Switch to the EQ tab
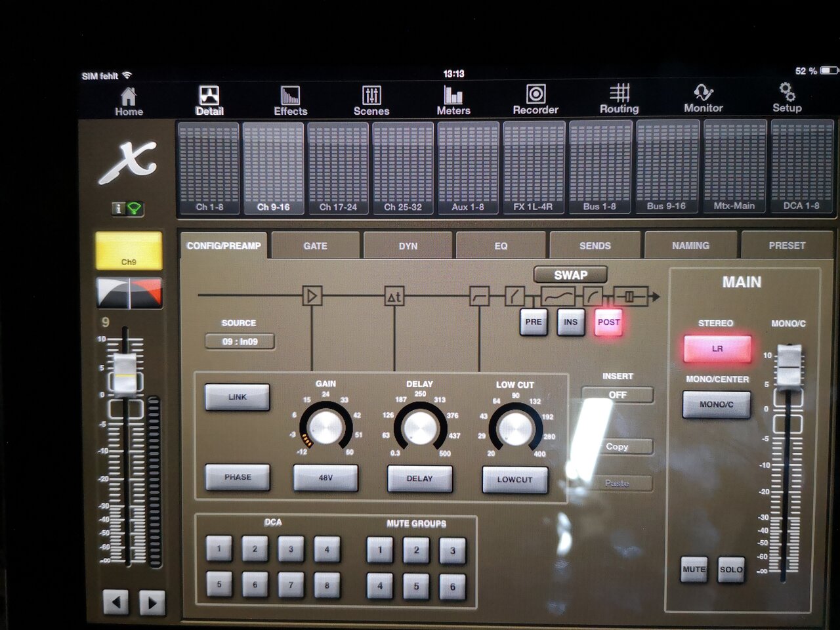The height and width of the screenshot is (630, 840). 501,245
